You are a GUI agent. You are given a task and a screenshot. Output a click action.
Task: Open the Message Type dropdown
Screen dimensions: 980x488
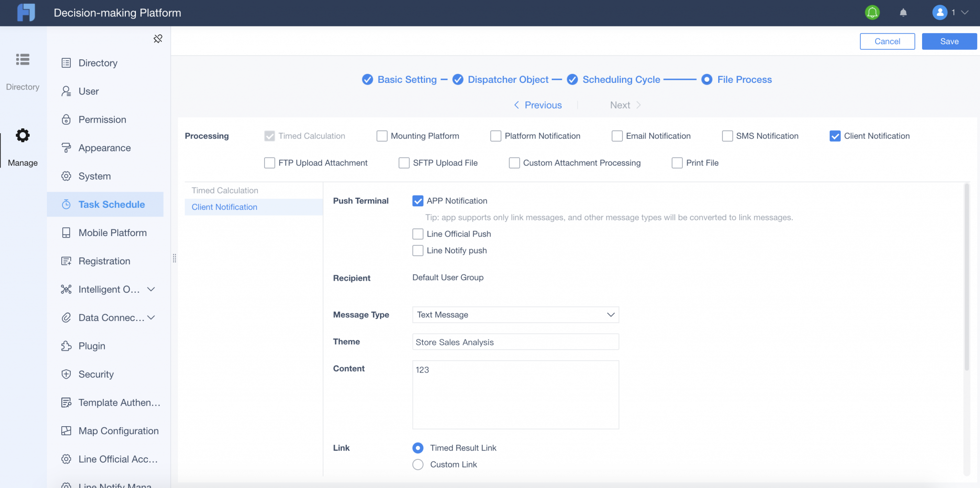click(x=515, y=315)
